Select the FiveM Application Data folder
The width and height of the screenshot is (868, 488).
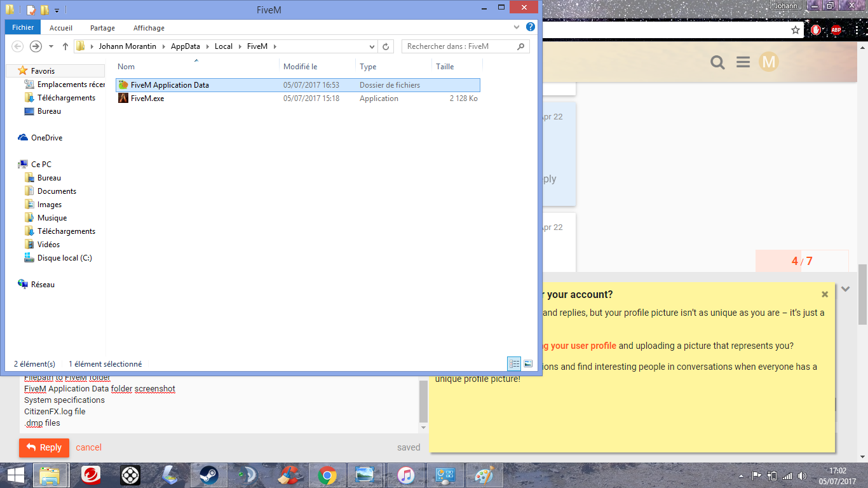point(297,85)
